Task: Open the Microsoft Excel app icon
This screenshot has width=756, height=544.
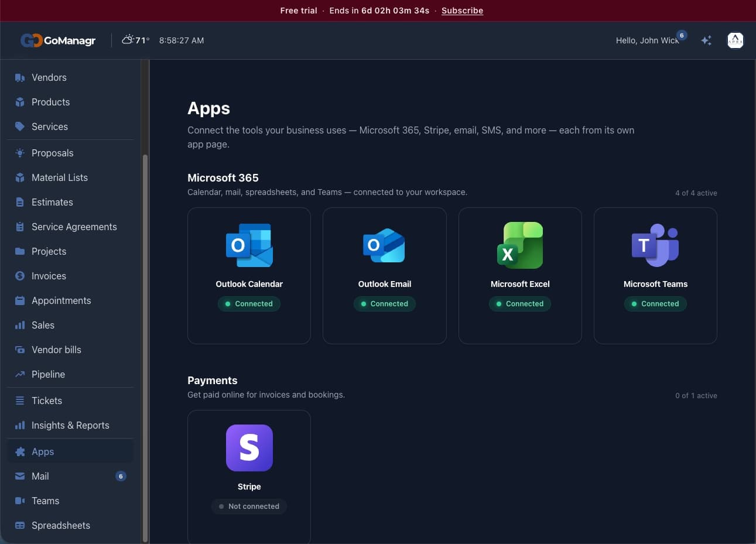Action: click(520, 245)
